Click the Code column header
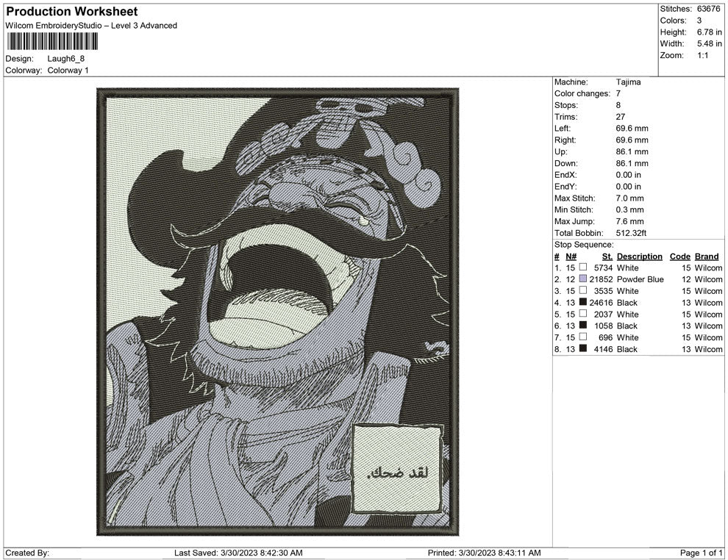 coord(679,256)
